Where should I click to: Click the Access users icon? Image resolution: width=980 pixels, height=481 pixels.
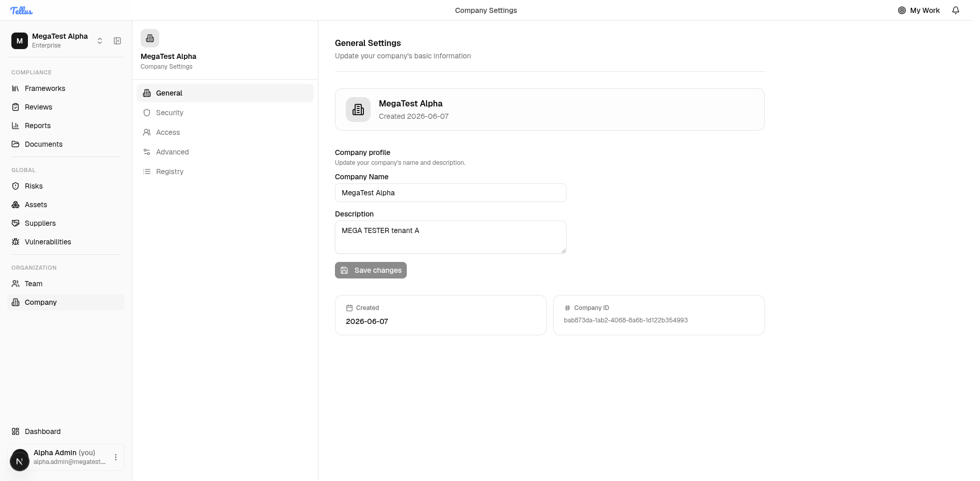coord(147,132)
